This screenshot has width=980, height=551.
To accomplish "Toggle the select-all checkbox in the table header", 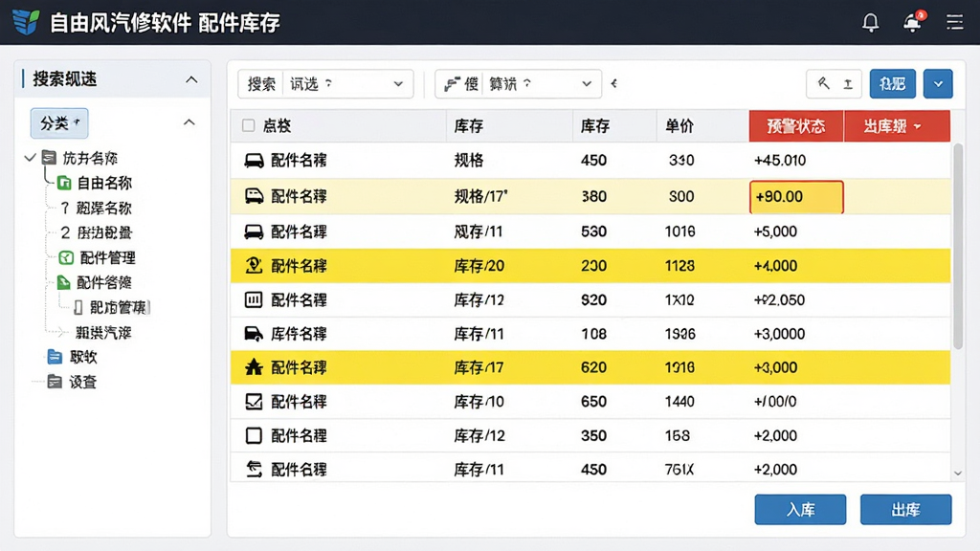I will pyautogui.click(x=248, y=125).
